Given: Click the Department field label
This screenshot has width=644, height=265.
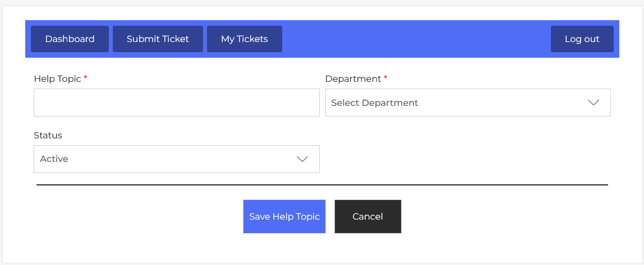Looking at the screenshot, I should click(x=353, y=79).
